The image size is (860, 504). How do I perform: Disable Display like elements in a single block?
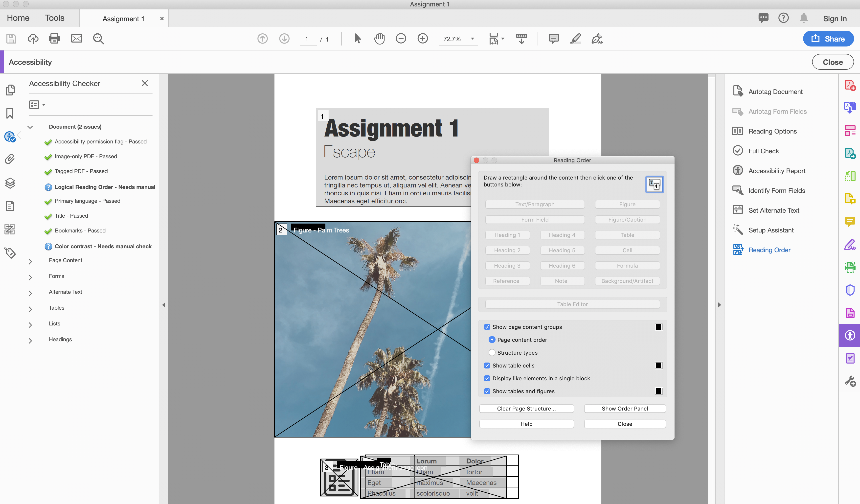(487, 378)
